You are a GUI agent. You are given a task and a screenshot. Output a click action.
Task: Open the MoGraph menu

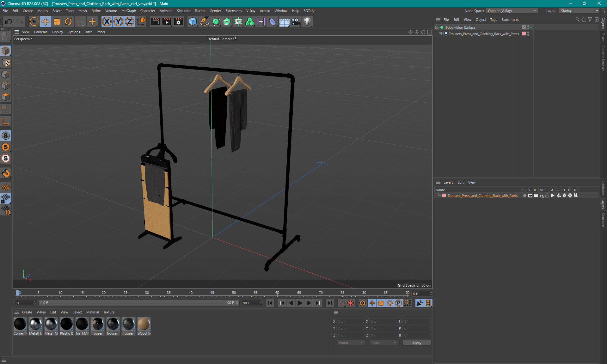click(128, 11)
